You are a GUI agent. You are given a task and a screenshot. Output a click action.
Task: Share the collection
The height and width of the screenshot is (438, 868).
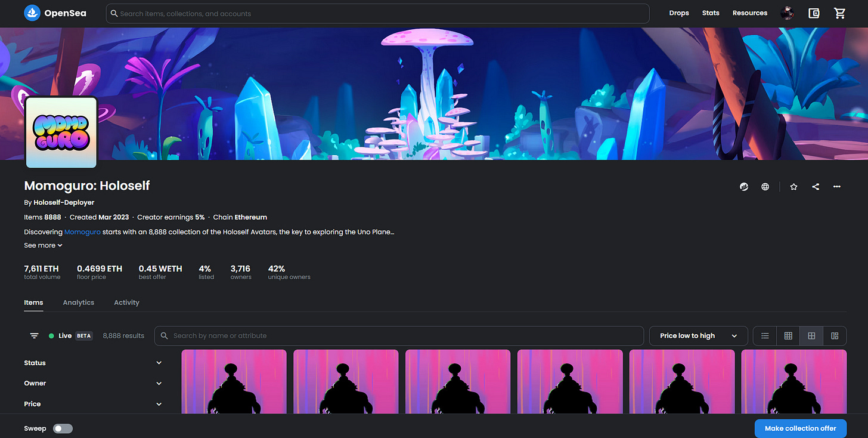816,187
